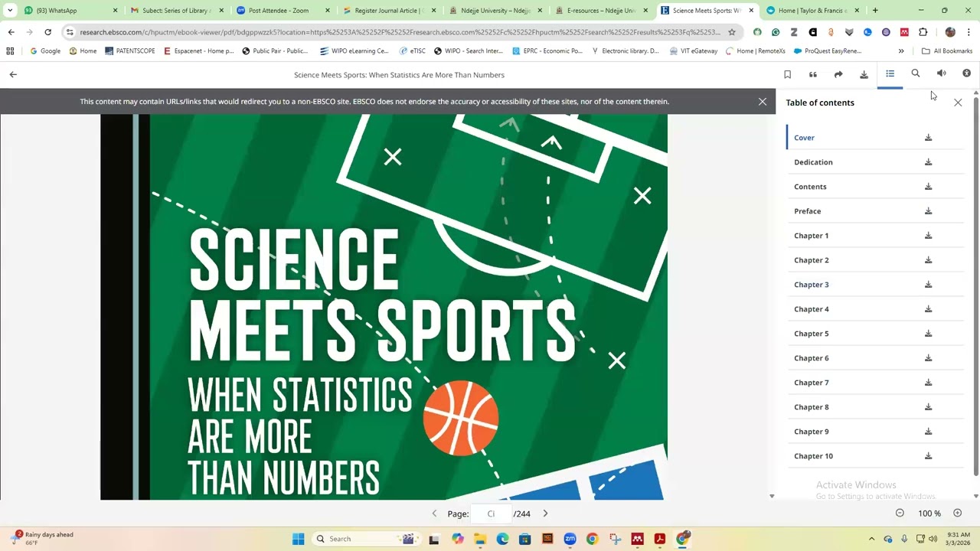Open the Chrome three-dot menu
The image size is (980, 551).
[x=969, y=32]
